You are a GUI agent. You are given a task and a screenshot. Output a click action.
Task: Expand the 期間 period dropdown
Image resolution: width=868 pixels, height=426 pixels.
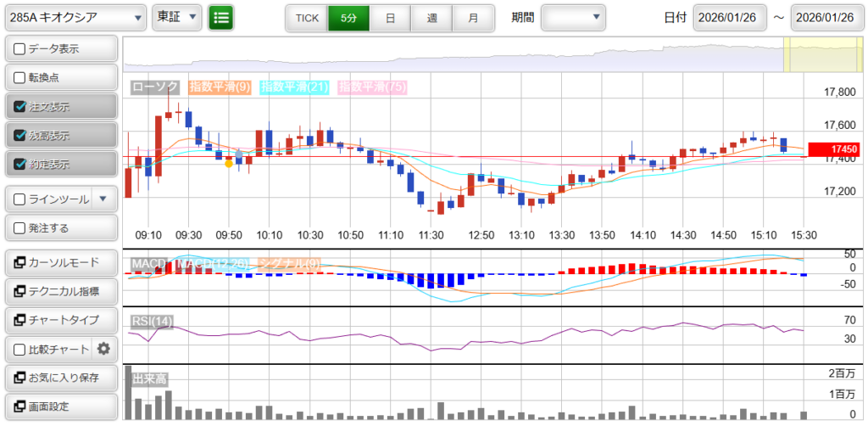pyautogui.click(x=574, y=17)
